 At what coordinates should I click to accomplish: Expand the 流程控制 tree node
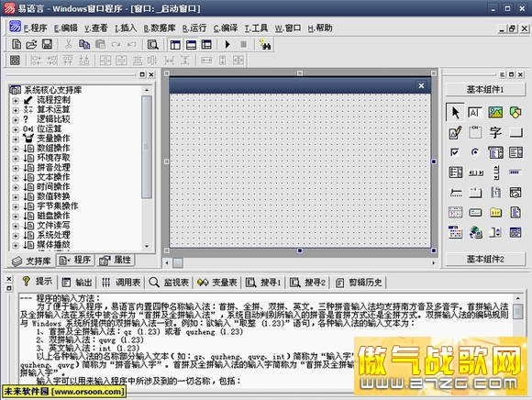[16, 101]
